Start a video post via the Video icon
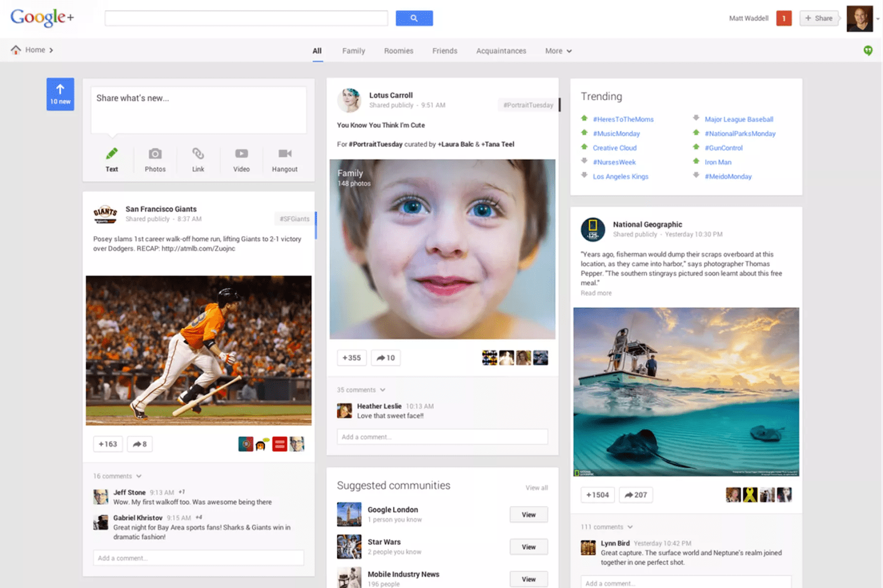The image size is (883, 588). 241,159
